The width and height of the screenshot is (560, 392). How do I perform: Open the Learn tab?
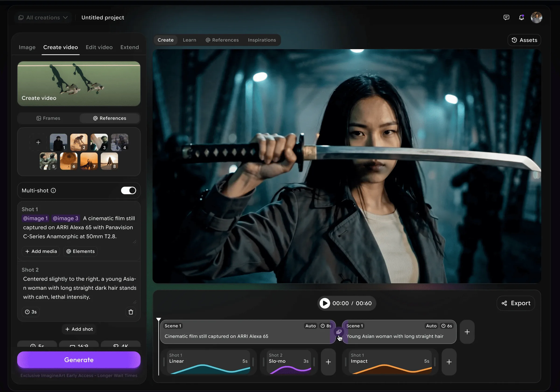pyautogui.click(x=189, y=40)
